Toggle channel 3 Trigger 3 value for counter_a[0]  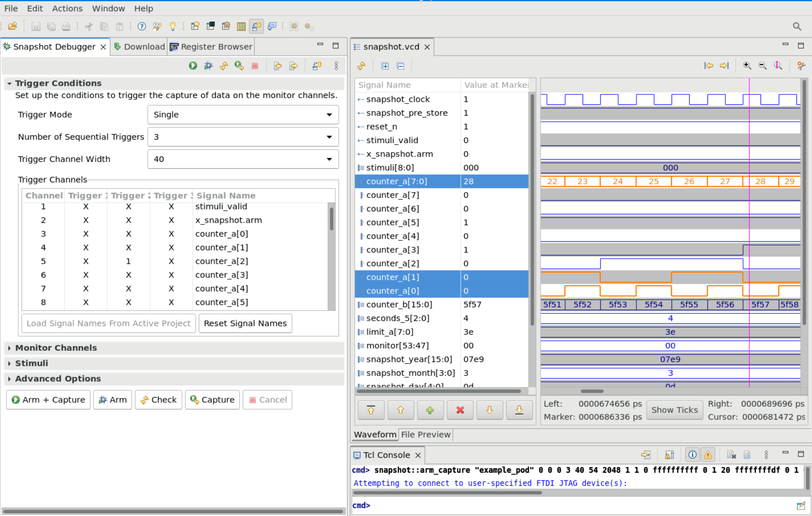(x=172, y=234)
